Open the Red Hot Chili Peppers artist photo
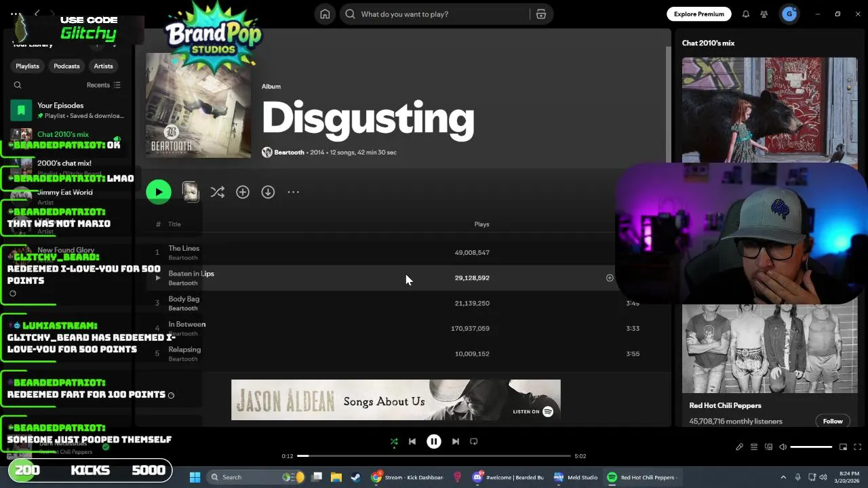 point(770,348)
